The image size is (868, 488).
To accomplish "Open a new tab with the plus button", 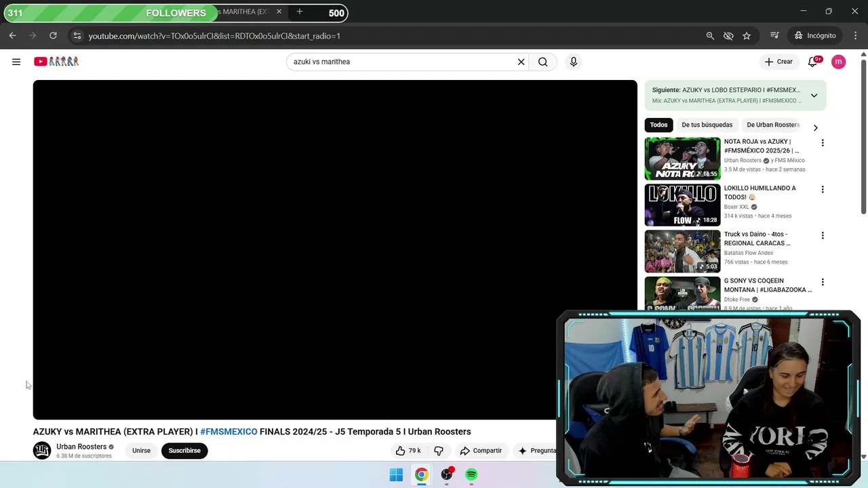I will [x=299, y=12].
